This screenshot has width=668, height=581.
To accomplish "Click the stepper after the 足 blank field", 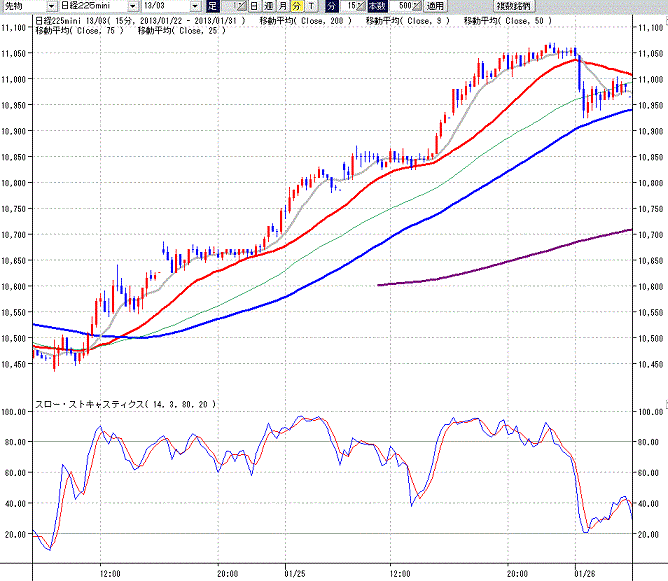I will click(241, 6).
